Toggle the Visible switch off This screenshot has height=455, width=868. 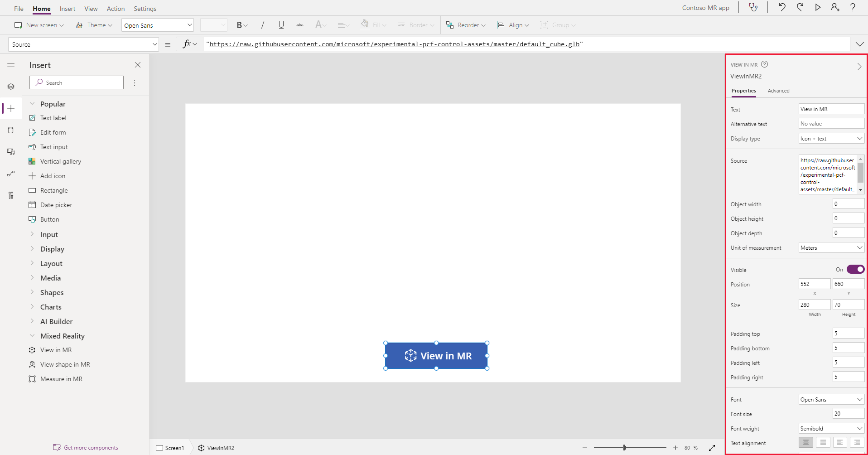coord(855,269)
